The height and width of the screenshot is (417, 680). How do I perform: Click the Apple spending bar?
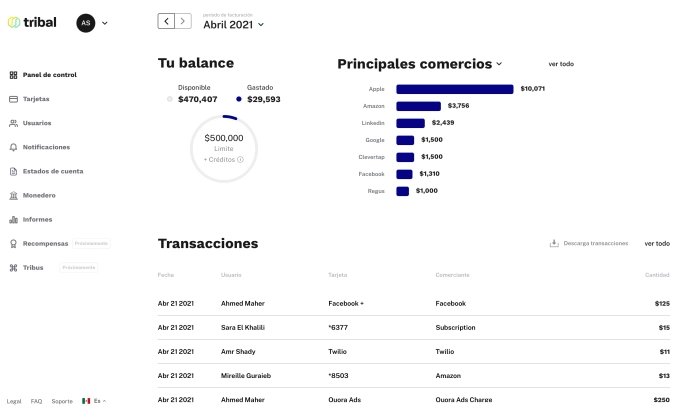pos(454,89)
